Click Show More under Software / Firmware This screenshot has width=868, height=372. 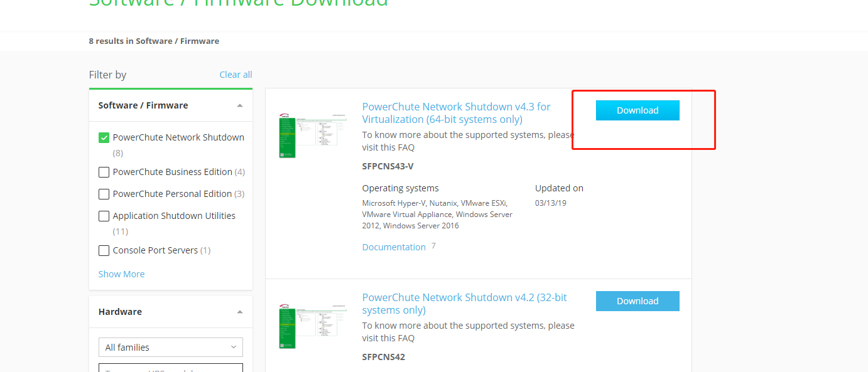[x=121, y=274]
